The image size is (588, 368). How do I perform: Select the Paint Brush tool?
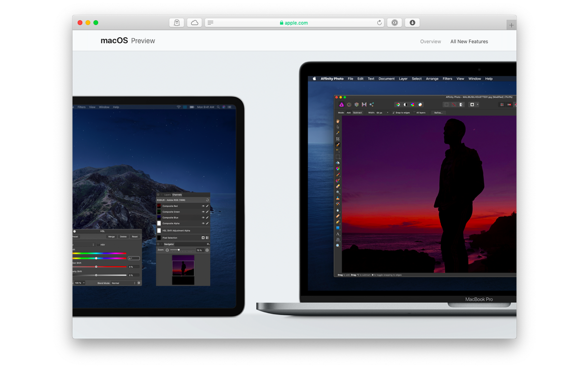tap(338, 175)
